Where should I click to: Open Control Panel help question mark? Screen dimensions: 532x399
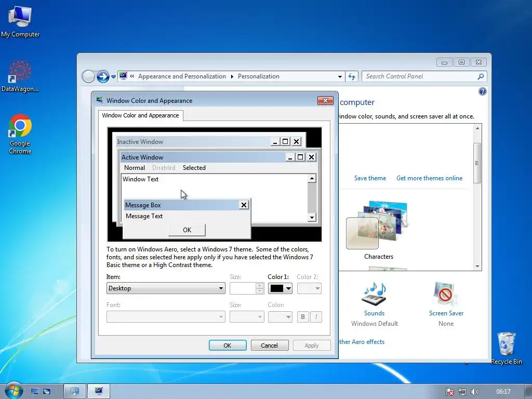point(482,91)
